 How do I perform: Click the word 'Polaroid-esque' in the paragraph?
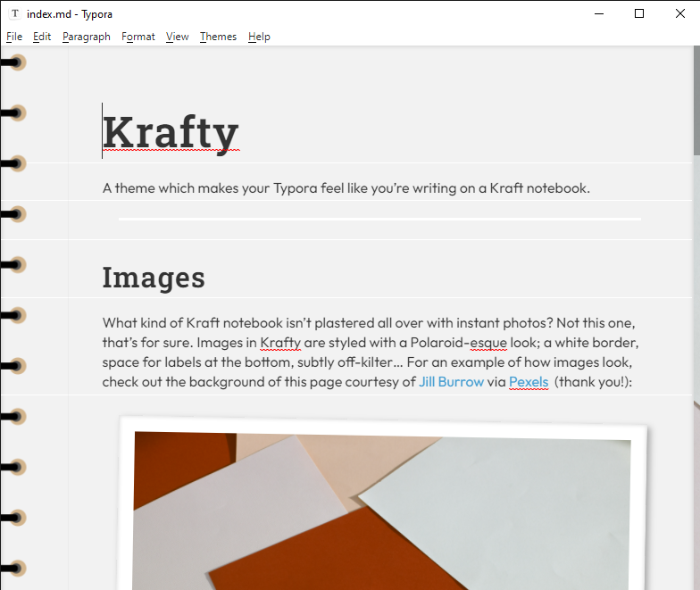point(459,343)
